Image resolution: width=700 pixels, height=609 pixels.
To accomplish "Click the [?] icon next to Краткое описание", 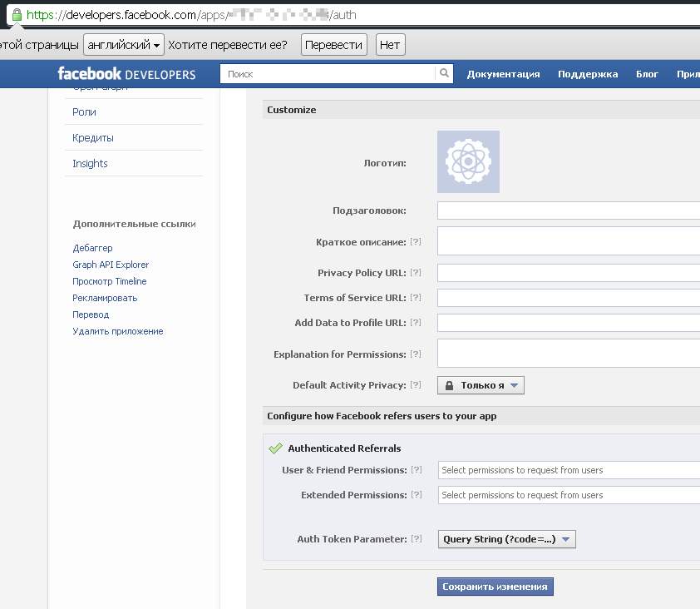I will click(x=414, y=242).
